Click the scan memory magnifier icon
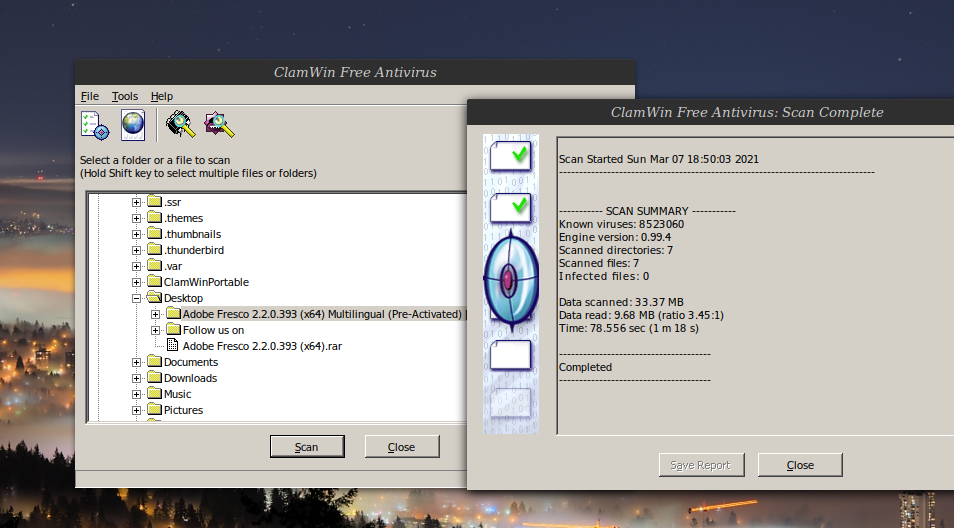The width and height of the screenshot is (954, 528). coord(181,124)
